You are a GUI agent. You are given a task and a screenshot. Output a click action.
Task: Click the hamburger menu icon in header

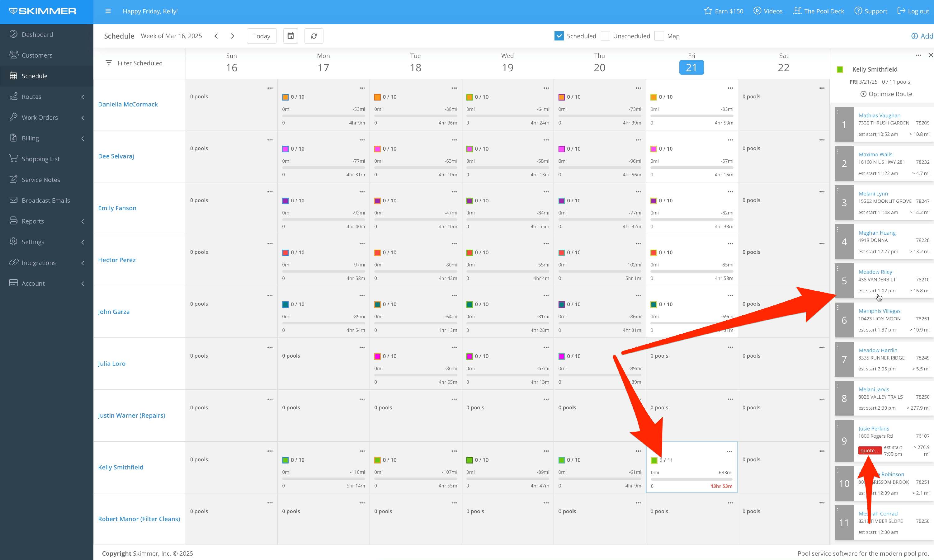pyautogui.click(x=108, y=11)
